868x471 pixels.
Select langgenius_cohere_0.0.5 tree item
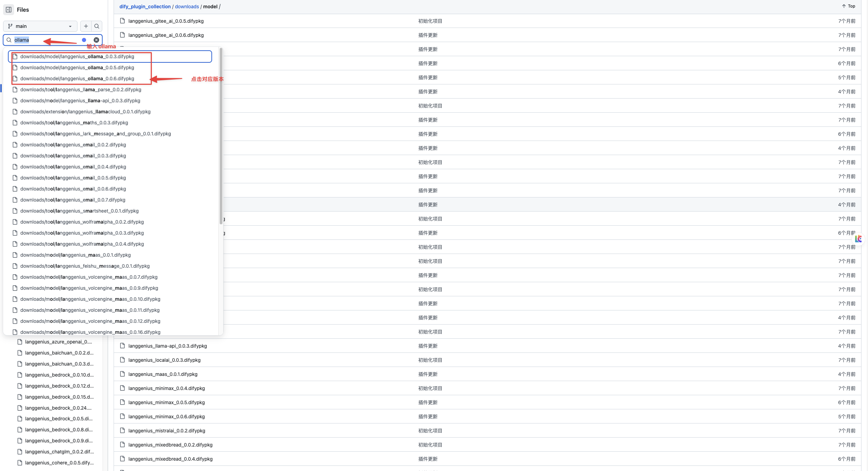(x=59, y=463)
